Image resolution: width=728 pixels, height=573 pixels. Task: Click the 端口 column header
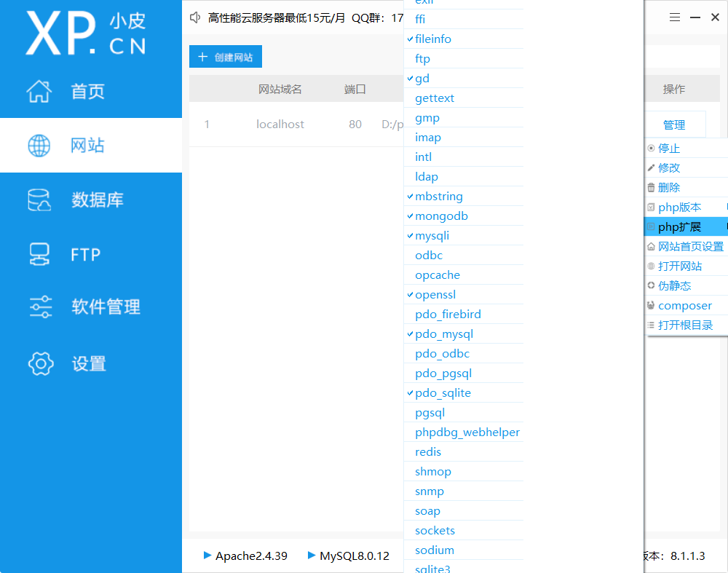[355, 89]
